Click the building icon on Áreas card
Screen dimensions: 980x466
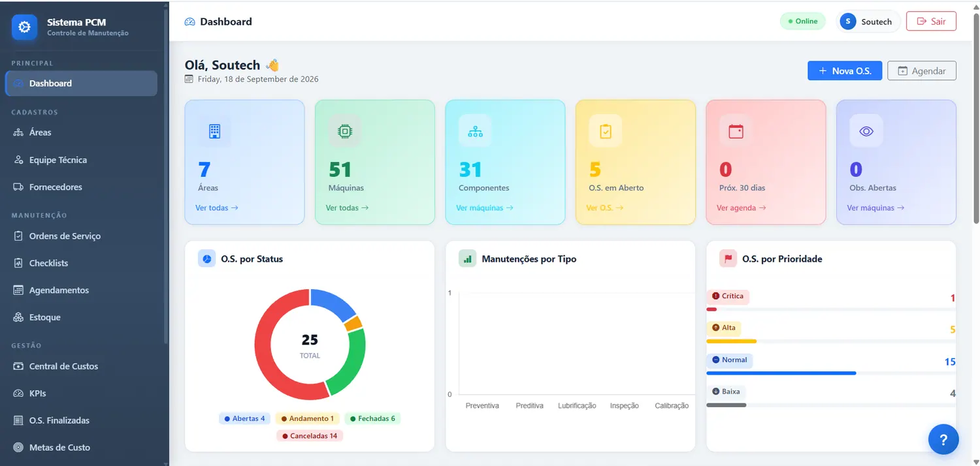pos(214,131)
